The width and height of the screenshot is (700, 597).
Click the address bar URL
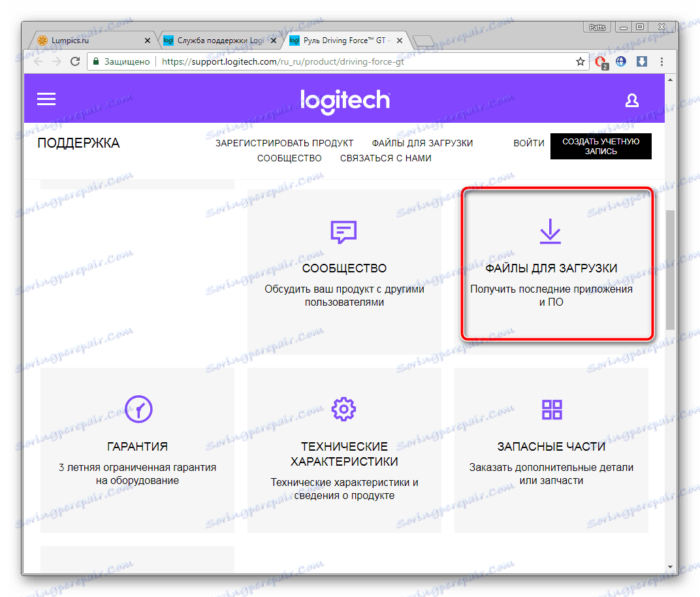[283, 61]
